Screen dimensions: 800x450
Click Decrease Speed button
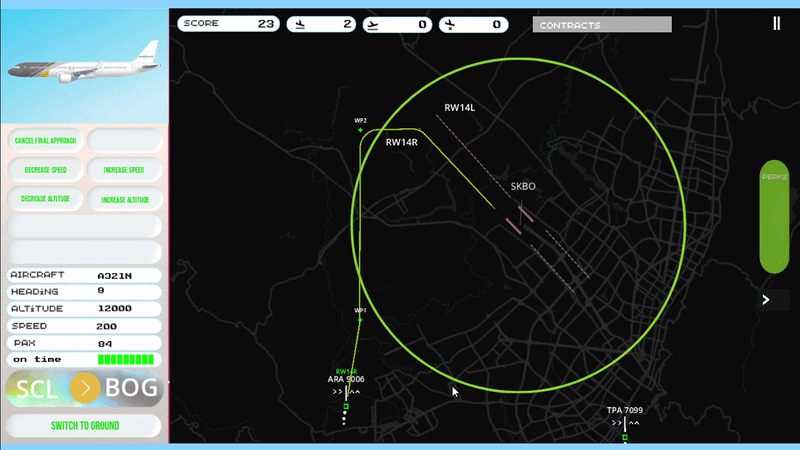click(45, 170)
